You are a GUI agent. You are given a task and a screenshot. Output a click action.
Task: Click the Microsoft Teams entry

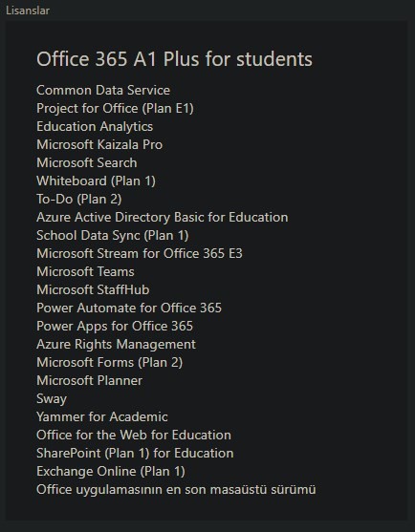pos(85,272)
